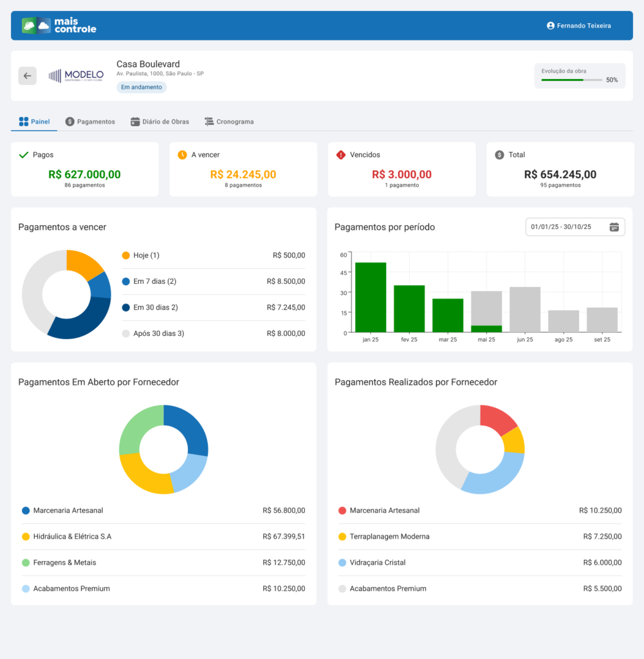The width and height of the screenshot is (644, 659).
Task: Select the Vidraçaria Cristal legend entry
Action: (x=378, y=562)
